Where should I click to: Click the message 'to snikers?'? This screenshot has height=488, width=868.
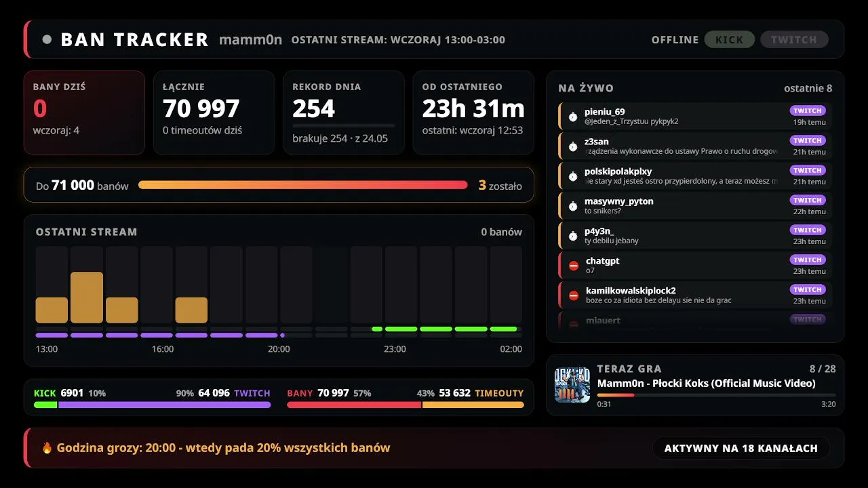pyautogui.click(x=603, y=211)
